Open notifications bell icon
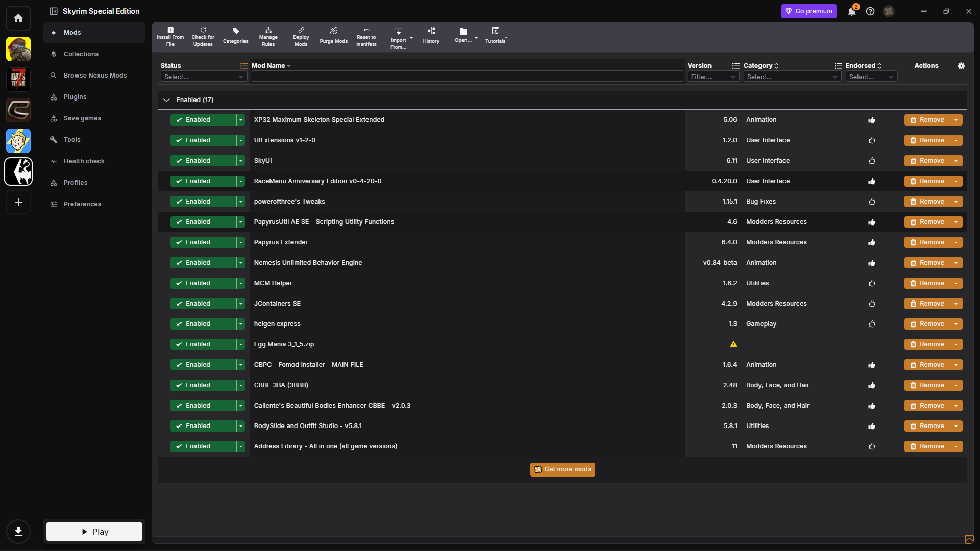This screenshot has width=980, height=551. click(852, 11)
